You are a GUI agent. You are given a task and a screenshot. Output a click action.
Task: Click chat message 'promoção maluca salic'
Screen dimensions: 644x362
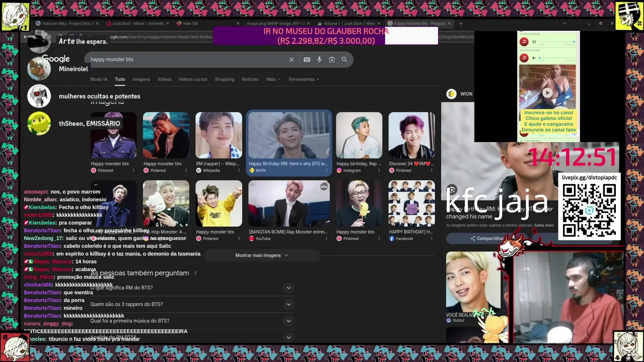click(86, 277)
